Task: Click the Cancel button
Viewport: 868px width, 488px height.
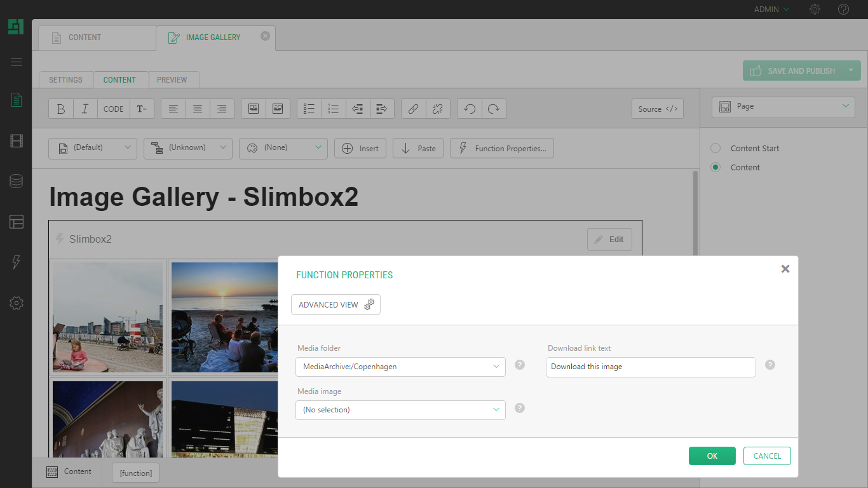Action: [x=767, y=456]
